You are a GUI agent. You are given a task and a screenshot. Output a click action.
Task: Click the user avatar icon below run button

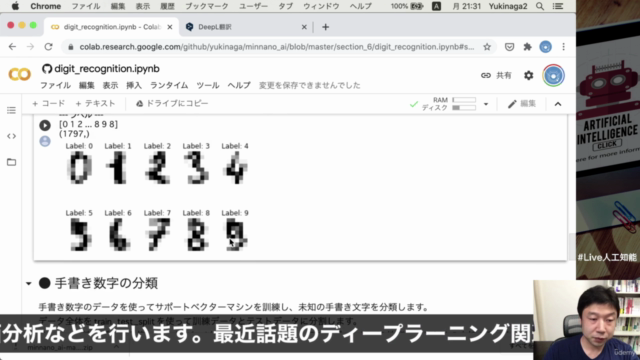point(45,141)
